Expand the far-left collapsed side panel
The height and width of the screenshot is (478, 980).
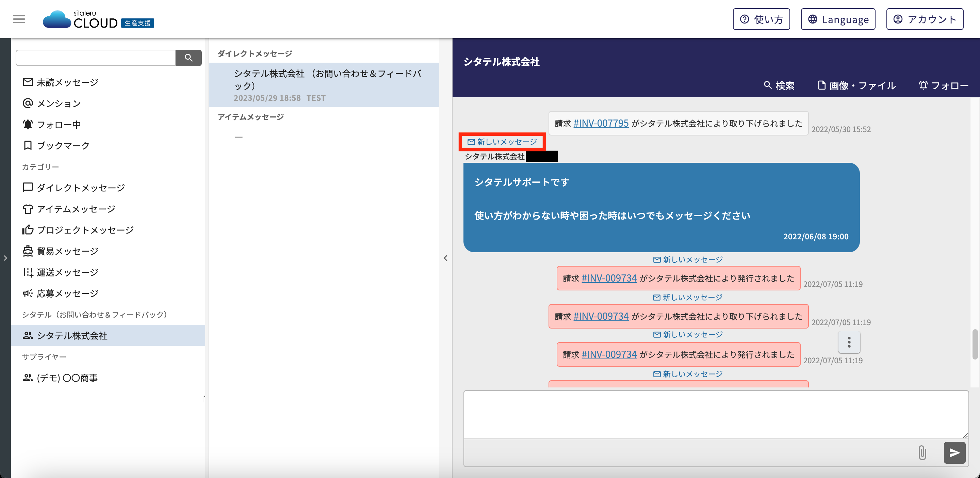5,258
